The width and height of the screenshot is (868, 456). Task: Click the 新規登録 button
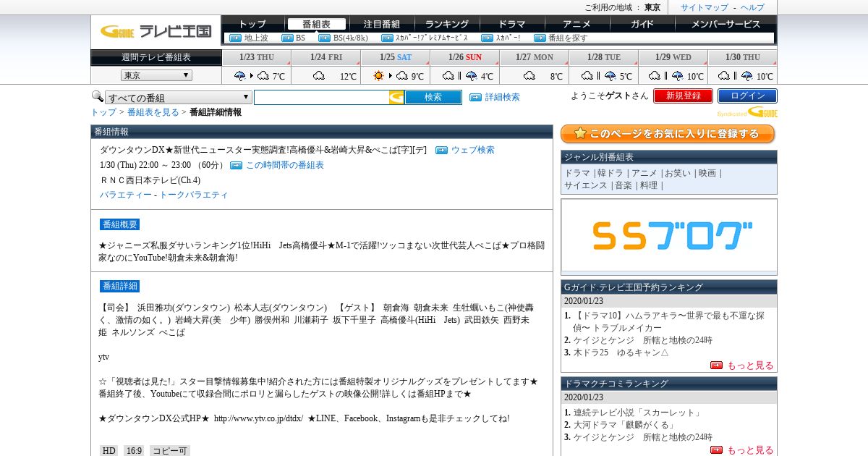tap(683, 96)
